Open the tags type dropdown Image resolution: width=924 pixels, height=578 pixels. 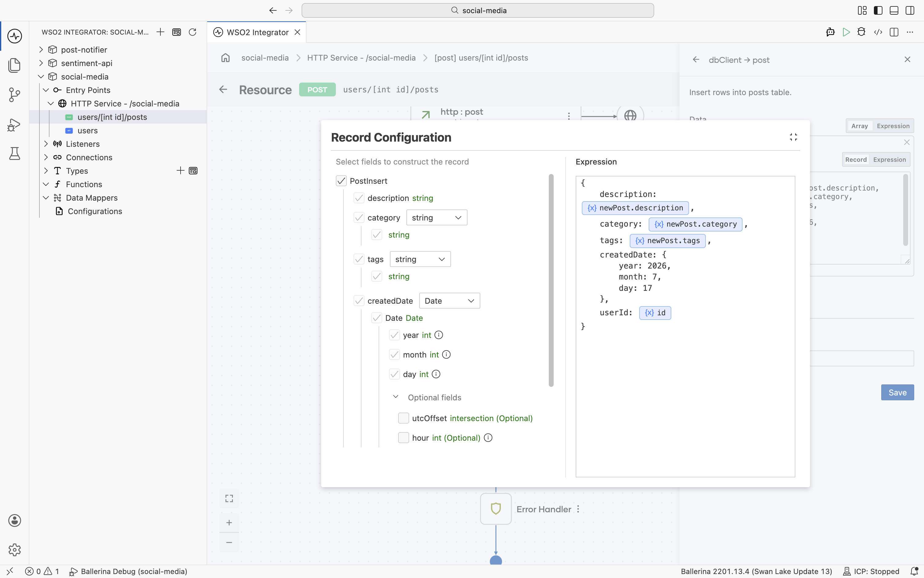pyautogui.click(x=420, y=259)
